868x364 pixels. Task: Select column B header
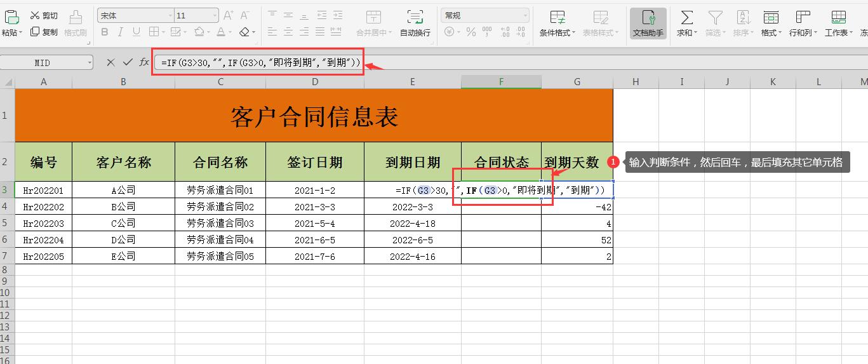coord(123,82)
